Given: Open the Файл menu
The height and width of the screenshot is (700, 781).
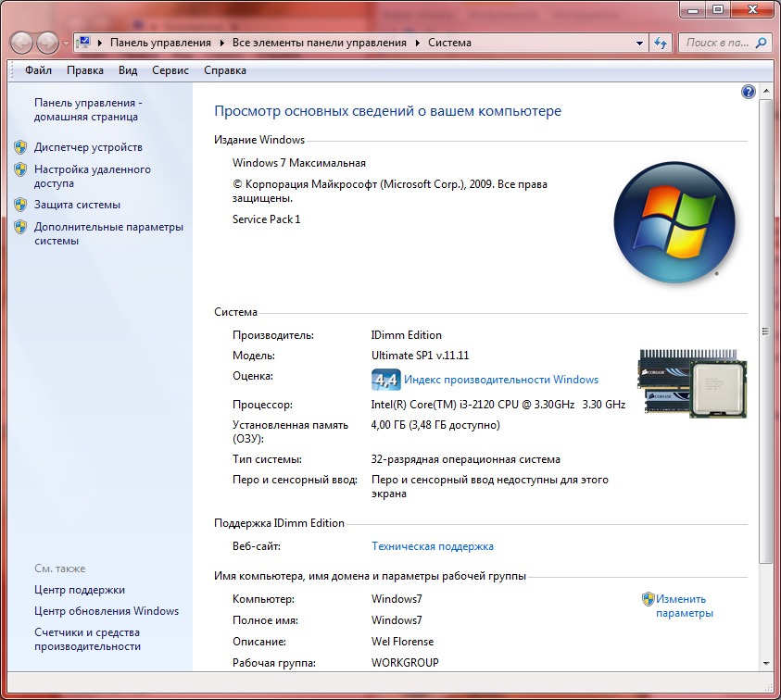Looking at the screenshot, I should (38, 70).
